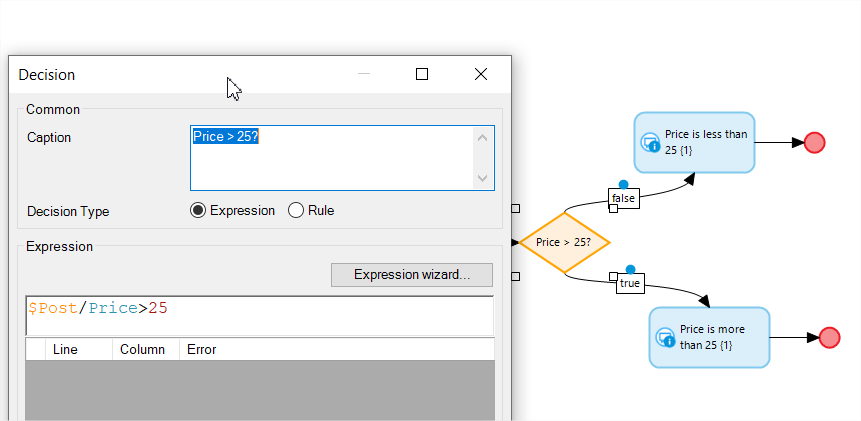The image size is (861, 421).
Task: Select the upper red end event
Action: pyautogui.click(x=814, y=143)
